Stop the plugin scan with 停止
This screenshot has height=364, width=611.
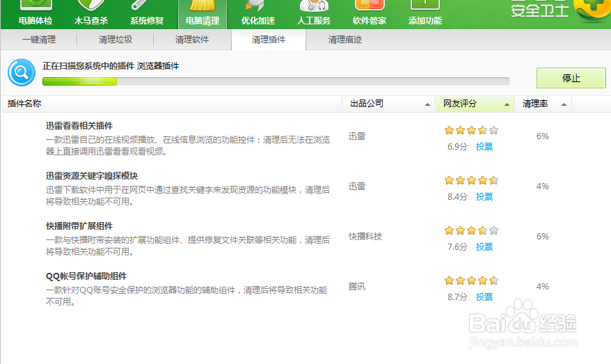click(x=571, y=78)
